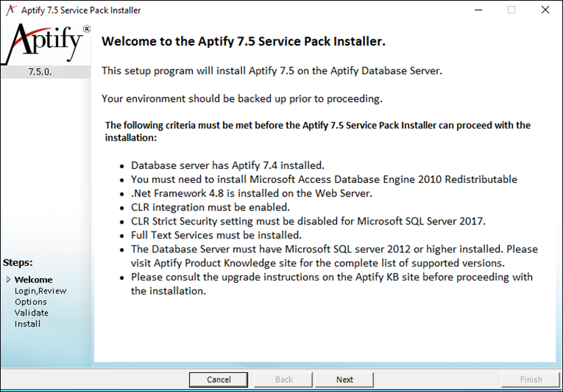The height and width of the screenshot is (392, 563).
Task: Click the Login,Review step
Action: coord(41,291)
